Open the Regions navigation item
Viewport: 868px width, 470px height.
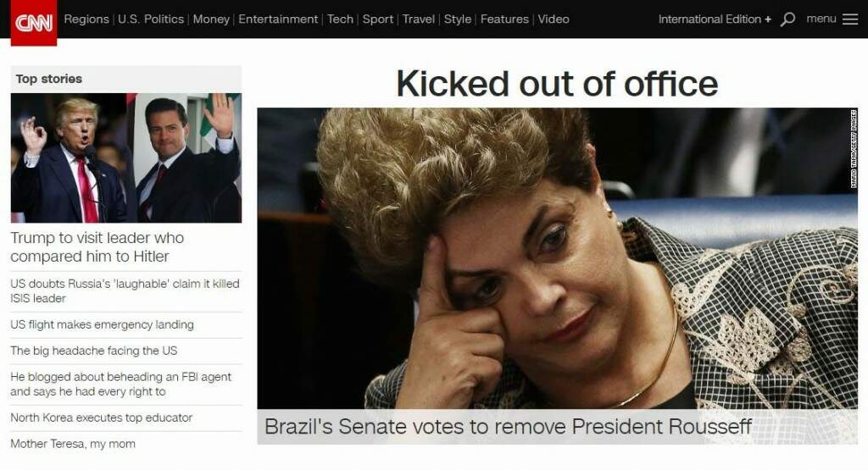pyautogui.click(x=86, y=19)
